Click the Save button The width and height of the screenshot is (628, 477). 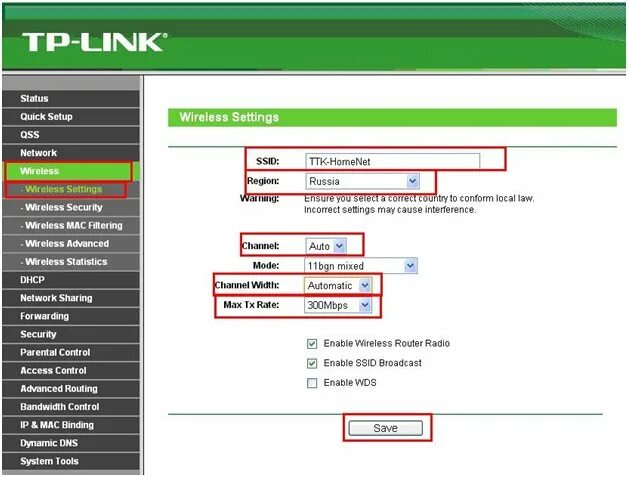386,428
